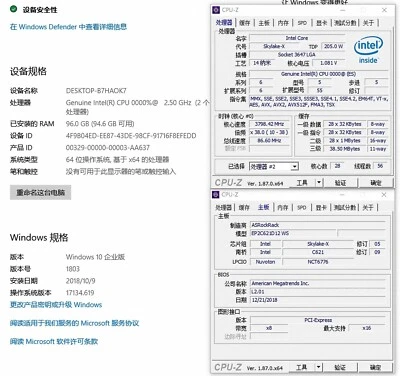
Task: Click the 56 thread count field
Action: tap(380, 166)
